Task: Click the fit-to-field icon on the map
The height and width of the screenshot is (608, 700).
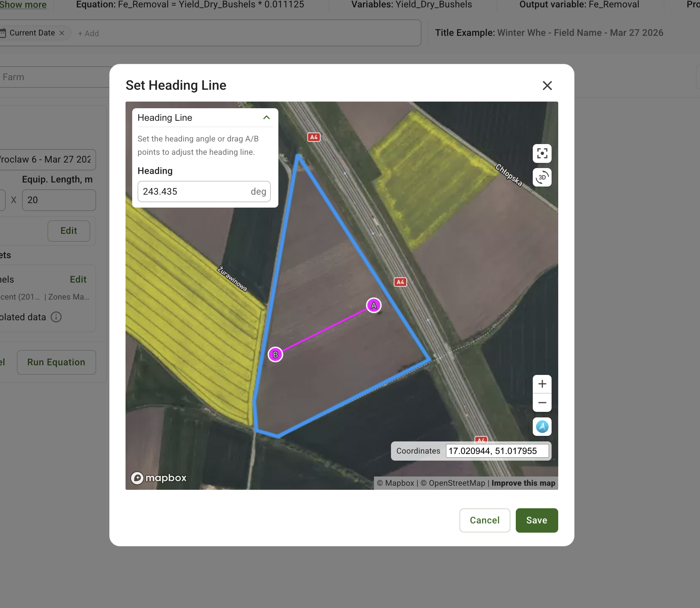Action: pyautogui.click(x=542, y=153)
